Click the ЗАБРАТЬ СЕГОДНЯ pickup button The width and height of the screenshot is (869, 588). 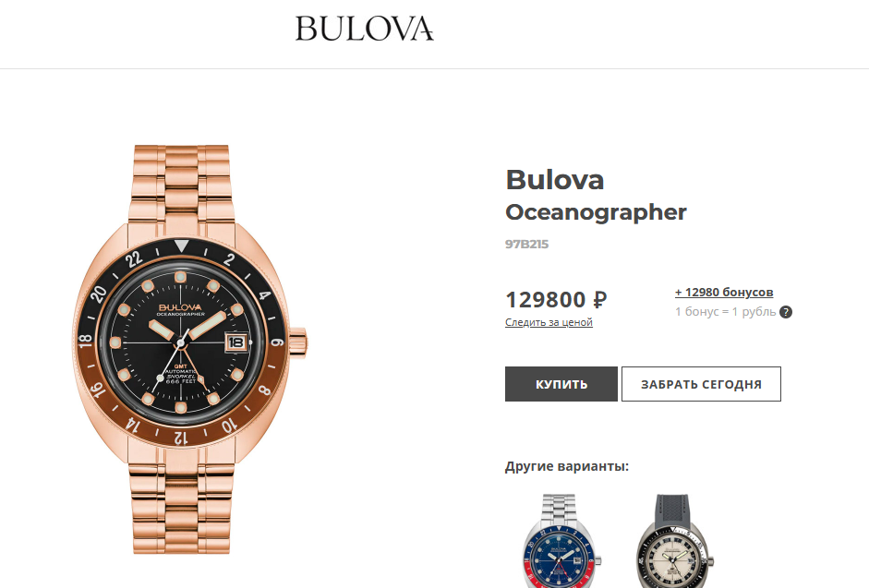701,384
